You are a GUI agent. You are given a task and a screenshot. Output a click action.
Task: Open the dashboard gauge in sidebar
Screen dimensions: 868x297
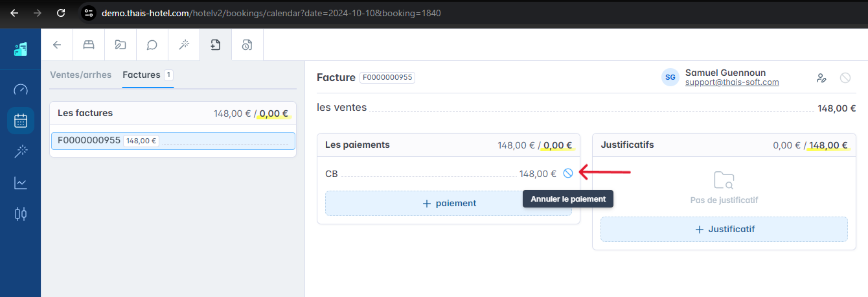pyautogui.click(x=21, y=89)
